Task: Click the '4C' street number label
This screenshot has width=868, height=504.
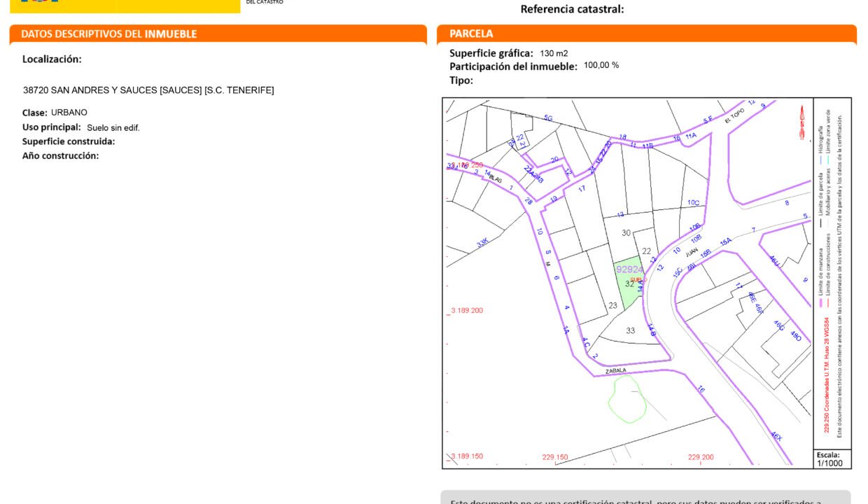Action: pyautogui.click(x=586, y=342)
